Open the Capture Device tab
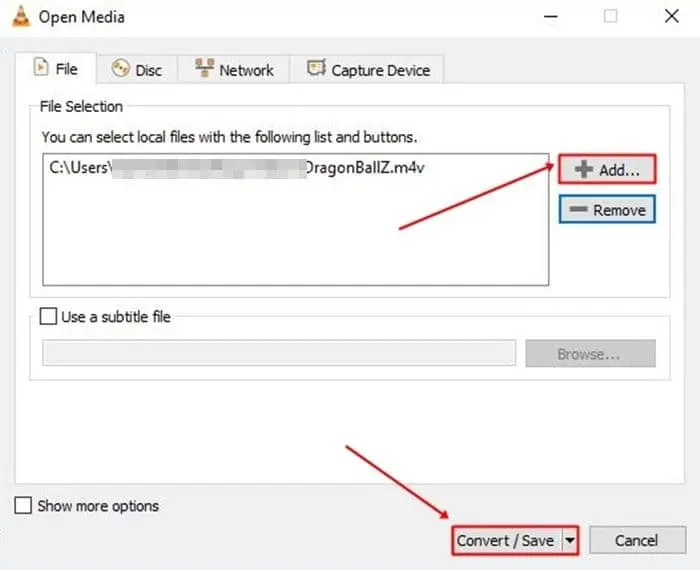This screenshot has height=570, width=700. (368, 70)
